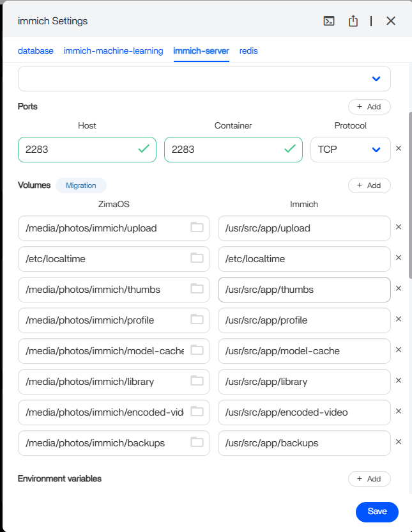412x532 pixels.
Task: Browse folder for /media/photos/immich/profile path
Action: coord(197,319)
